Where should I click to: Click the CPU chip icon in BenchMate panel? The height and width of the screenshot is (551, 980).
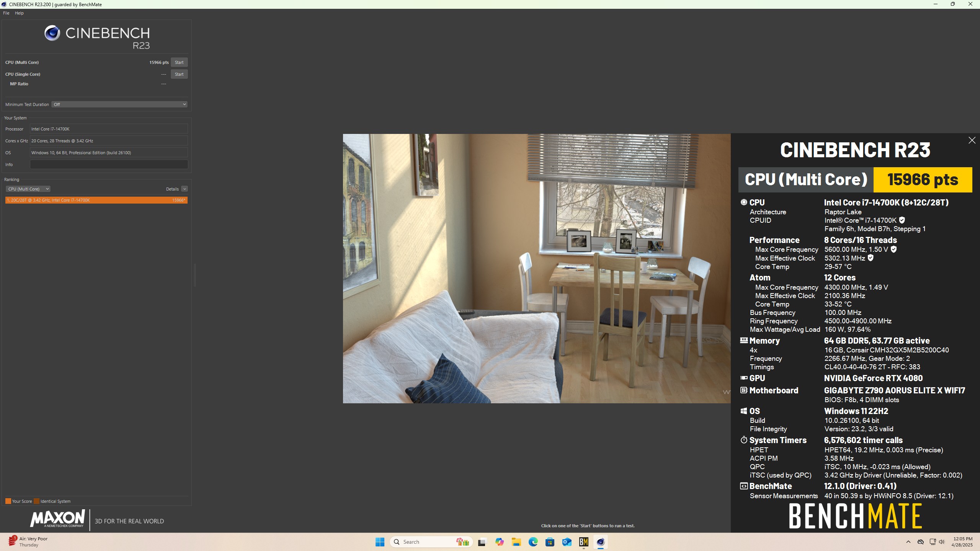744,202
